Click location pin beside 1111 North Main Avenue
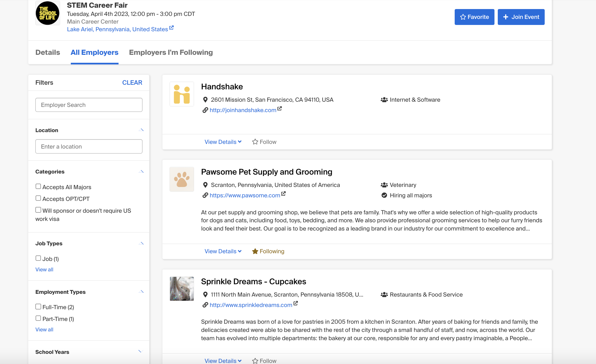Viewport: 596px width, 364px height. point(205,295)
